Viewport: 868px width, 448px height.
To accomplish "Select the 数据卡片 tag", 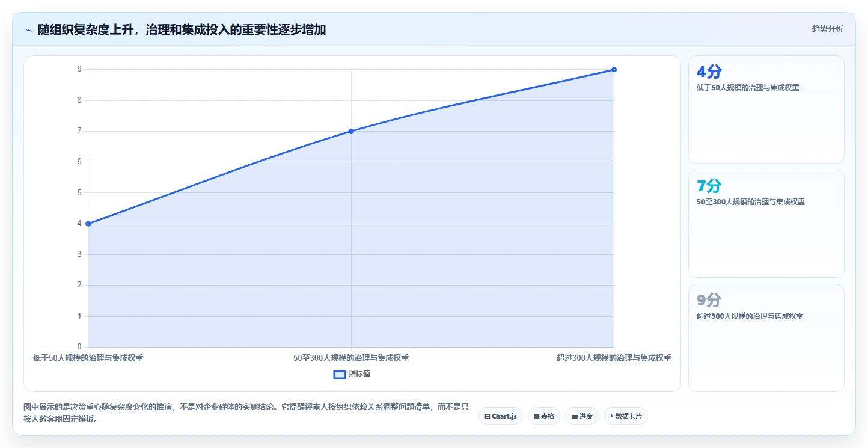I will pyautogui.click(x=625, y=416).
